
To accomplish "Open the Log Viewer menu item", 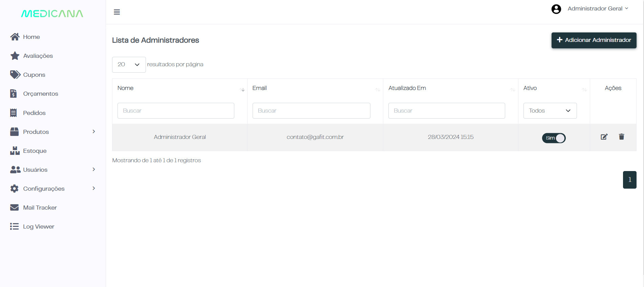I will point(39,226).
